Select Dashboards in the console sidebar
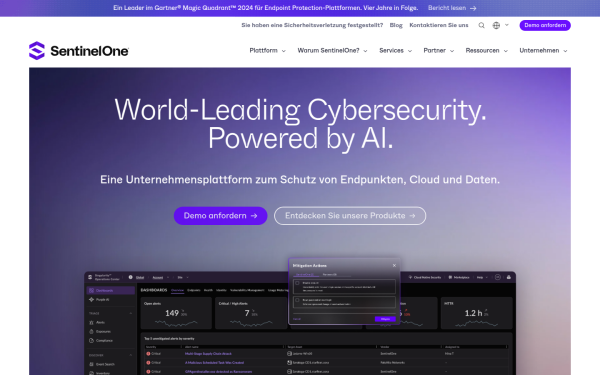The width and height of the screenshot is (600, 375). 111,290
